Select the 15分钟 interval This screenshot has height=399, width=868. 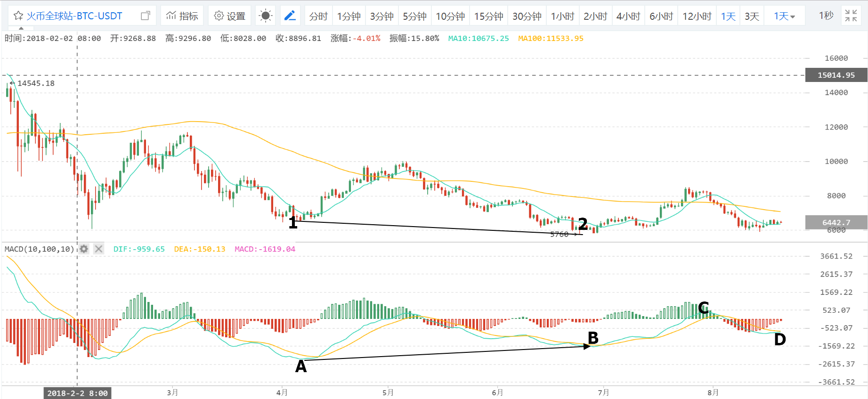488,16
